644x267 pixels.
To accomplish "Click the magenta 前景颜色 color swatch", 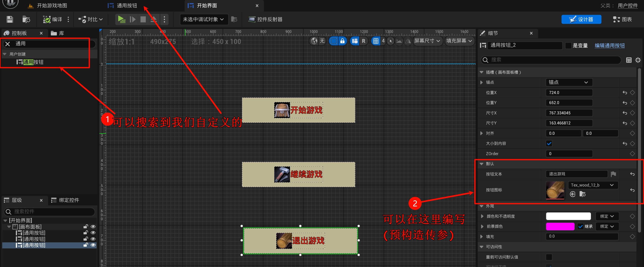I will (x=560, y=227).
